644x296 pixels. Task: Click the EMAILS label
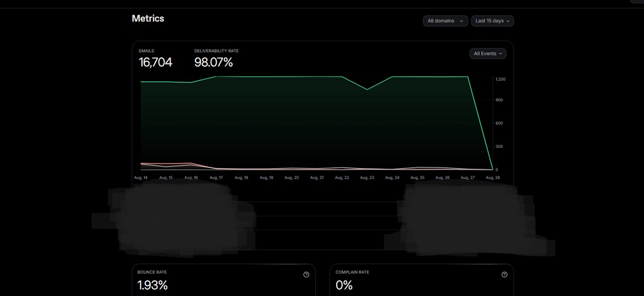[146, 51]
